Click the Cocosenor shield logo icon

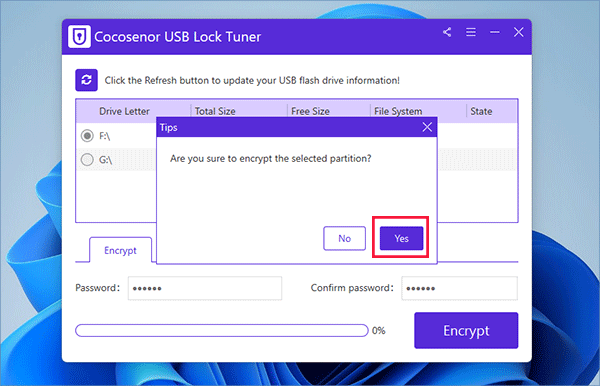pyautogui.click(x=79, y=37)
